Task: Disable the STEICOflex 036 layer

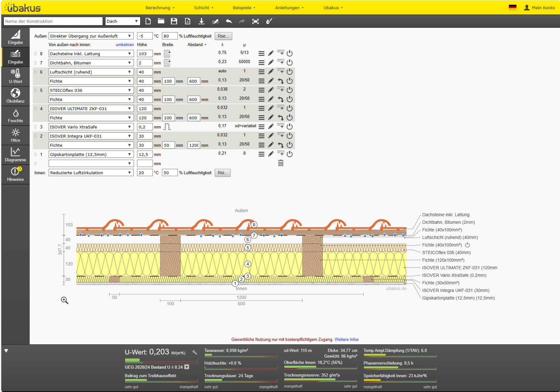Action: tap(290, 90)
